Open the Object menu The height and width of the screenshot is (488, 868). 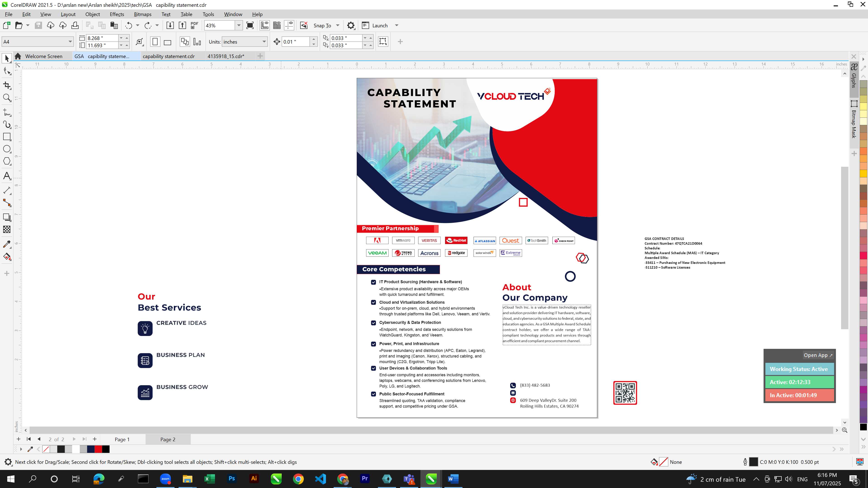click(92, 14)
